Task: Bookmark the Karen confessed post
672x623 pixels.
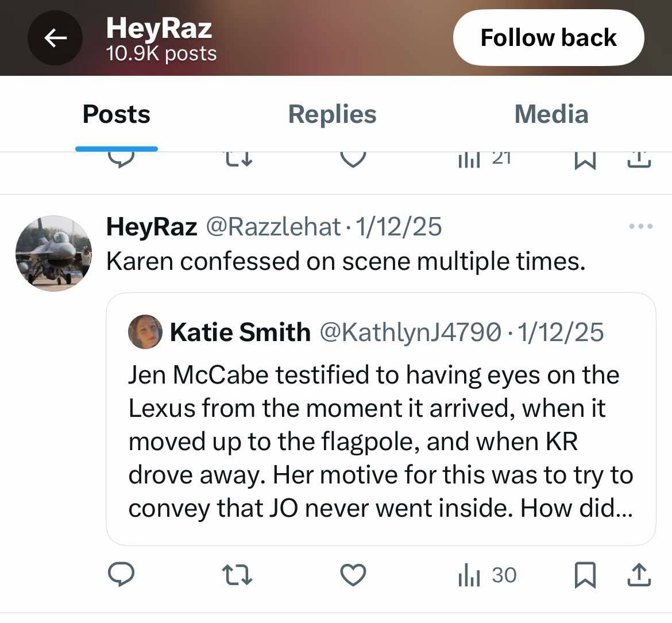Action: tap(585, 575)
